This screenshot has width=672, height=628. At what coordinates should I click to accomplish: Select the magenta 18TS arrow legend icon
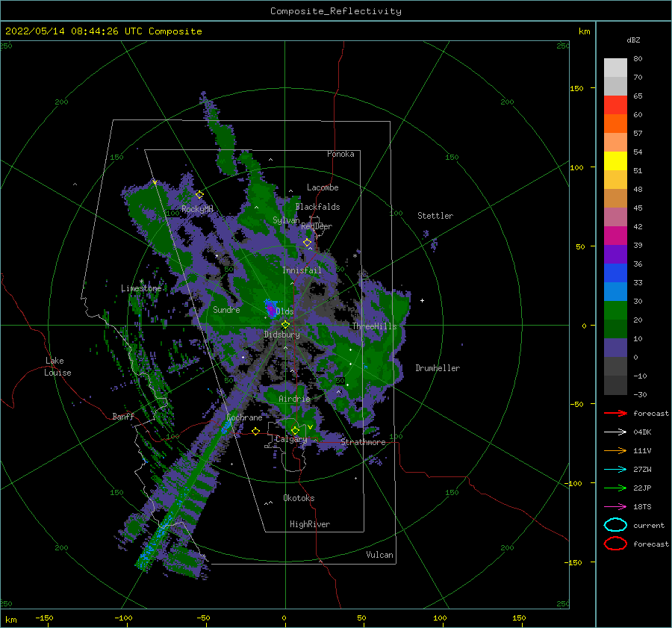click(x=615, y=507)
